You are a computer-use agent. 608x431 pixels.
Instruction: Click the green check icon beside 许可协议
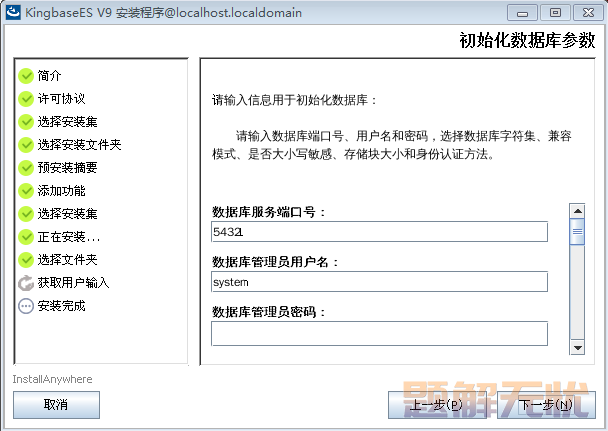(x=26, y=99)
